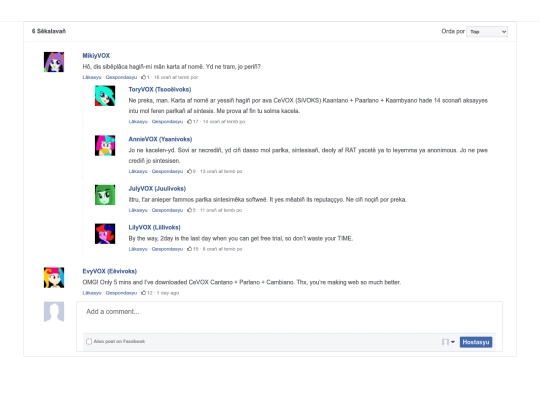Image resolution: width=540 pixels, height=405 pixels.
Task: Like MikiyVOX's comment via Läkasyu
Action: [92, 77]
